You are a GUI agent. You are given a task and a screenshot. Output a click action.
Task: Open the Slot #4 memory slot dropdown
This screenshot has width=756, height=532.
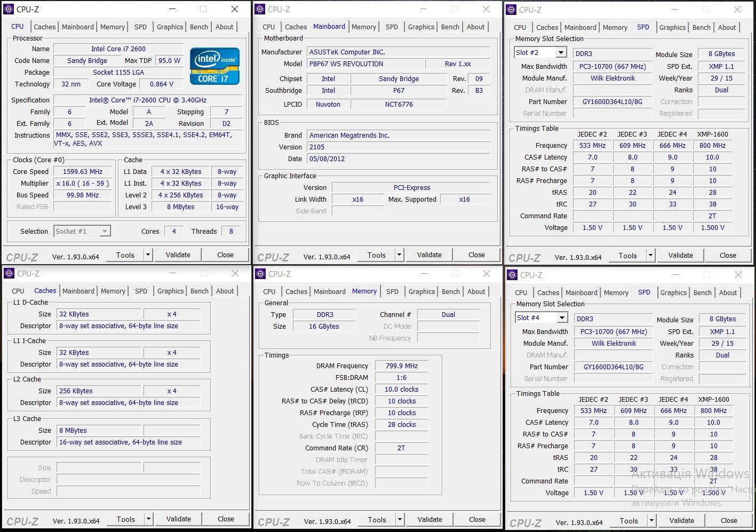[562, 317]
